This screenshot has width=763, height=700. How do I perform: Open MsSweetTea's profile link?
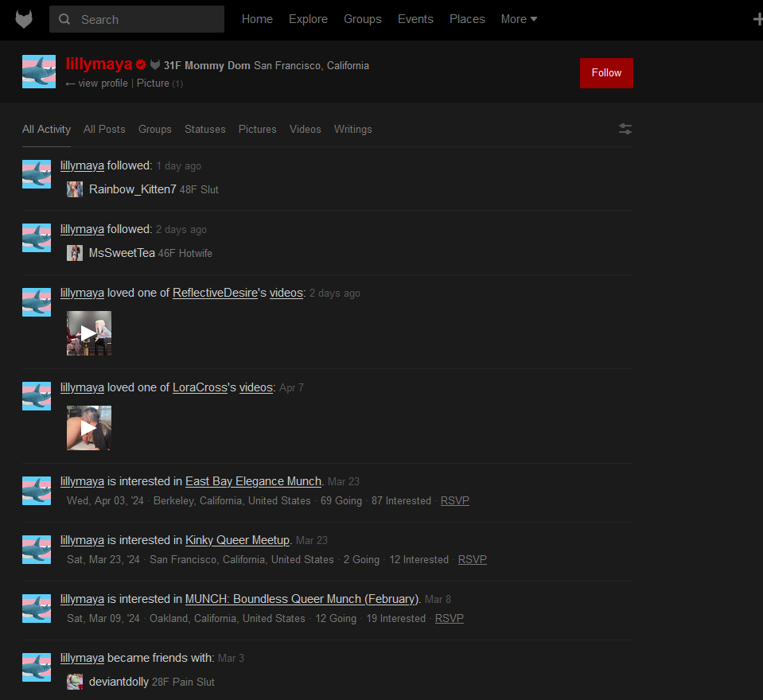(122, 253)
